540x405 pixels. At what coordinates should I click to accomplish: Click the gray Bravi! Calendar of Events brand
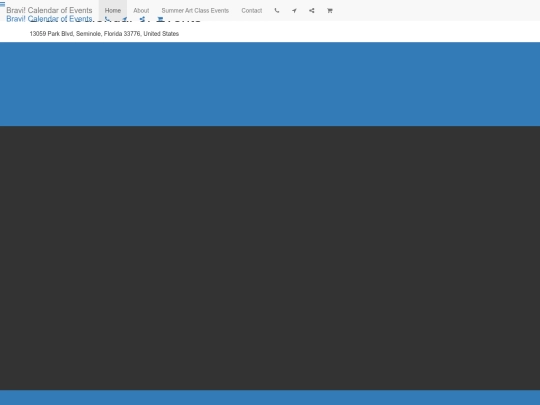pyautogui.click(x=49, y=10)
